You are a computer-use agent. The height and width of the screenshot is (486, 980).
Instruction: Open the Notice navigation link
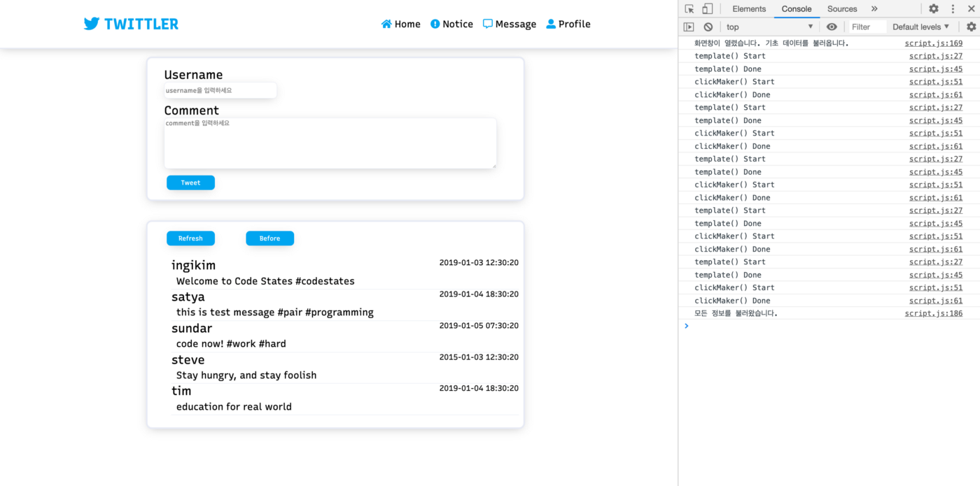[x=451, y=24]
